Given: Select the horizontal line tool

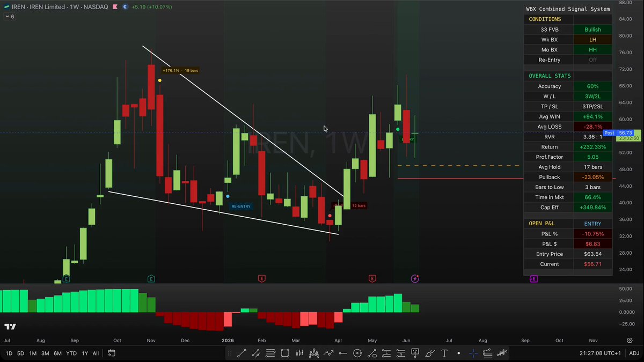Looking at the screenshot, I should point(343,353).
